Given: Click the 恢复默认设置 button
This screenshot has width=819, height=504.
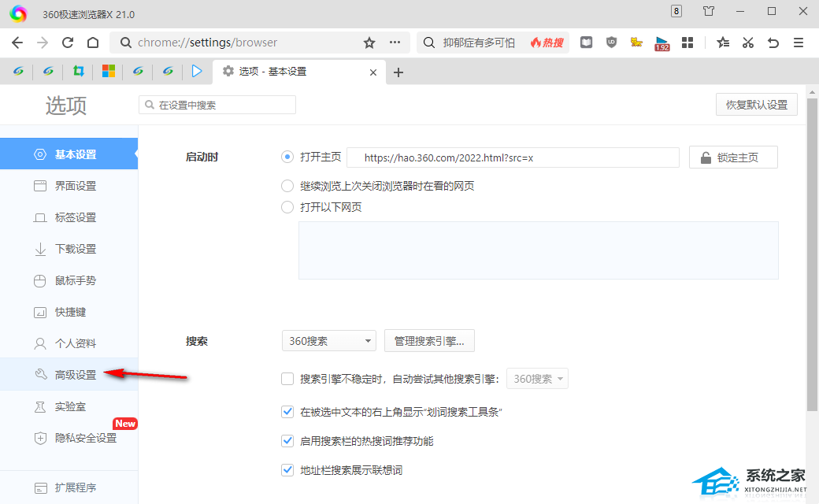Looking at the screenshot, I should [x=756, y=105].
